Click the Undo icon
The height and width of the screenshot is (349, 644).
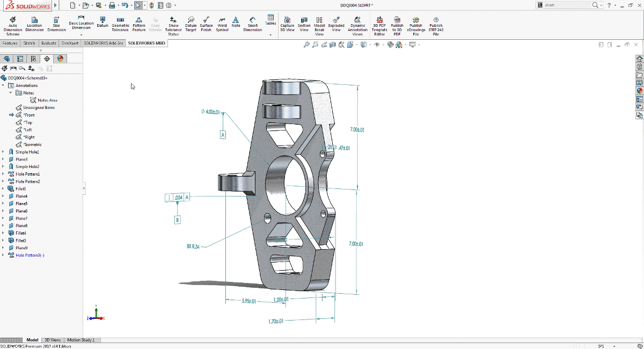click(125, 5)
